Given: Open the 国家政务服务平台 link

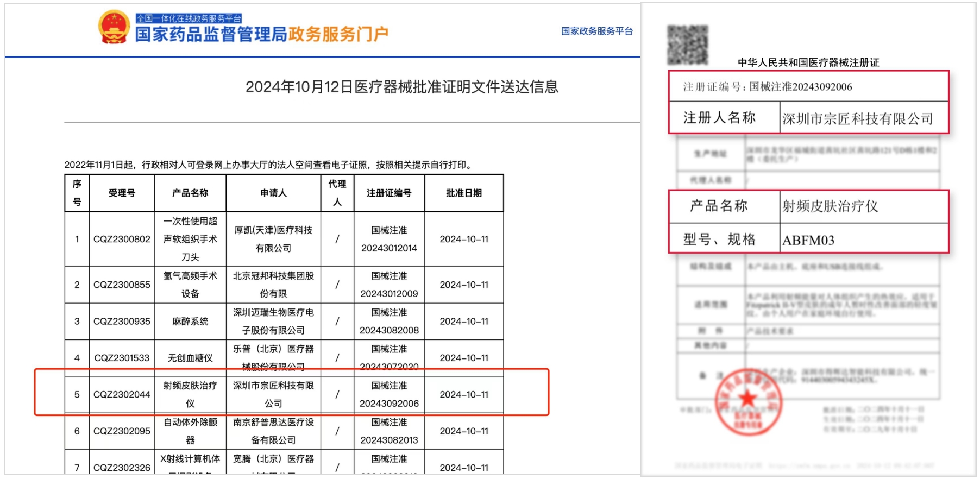Looking at the screenshot, I should point(596,31).
